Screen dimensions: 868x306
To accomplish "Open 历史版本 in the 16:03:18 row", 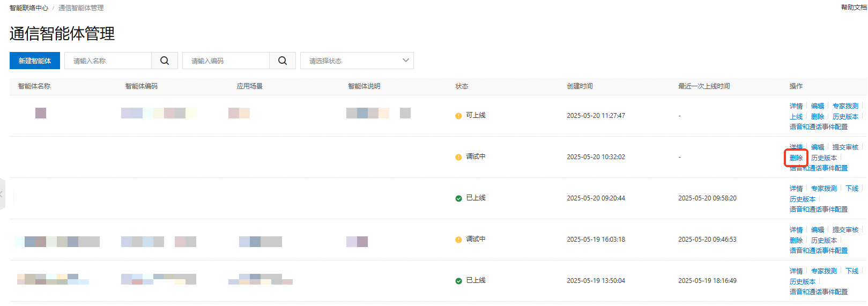I will (x=824, y=241).
